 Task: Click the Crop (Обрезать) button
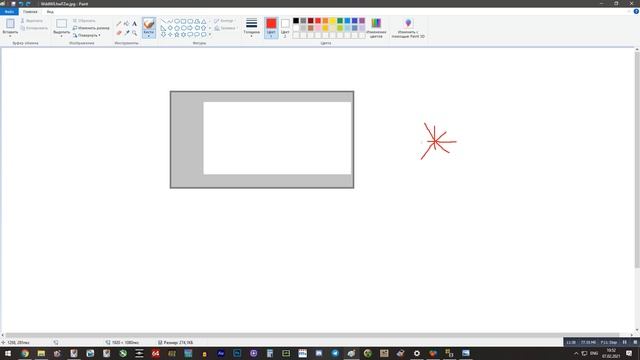[84, 21]
